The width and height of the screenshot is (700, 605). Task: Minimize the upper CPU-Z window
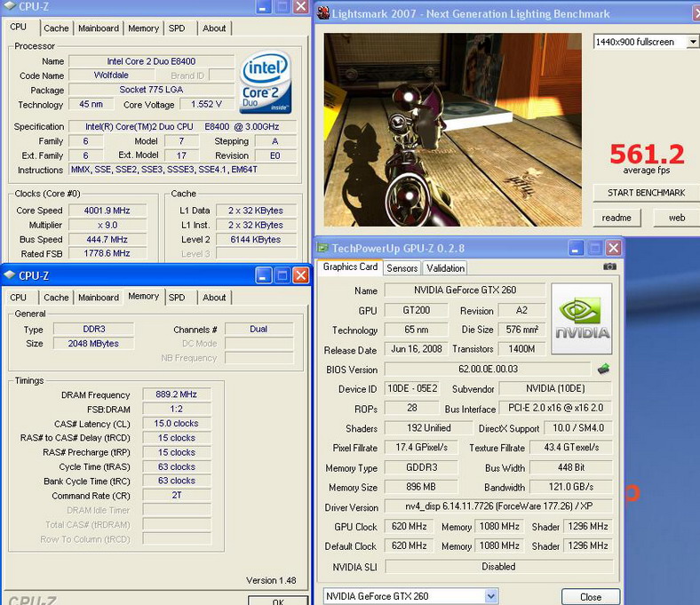coord(263,6)
